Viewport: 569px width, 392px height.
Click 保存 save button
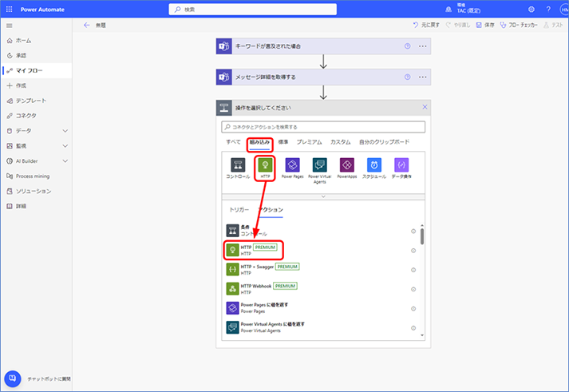coord(485,25)
